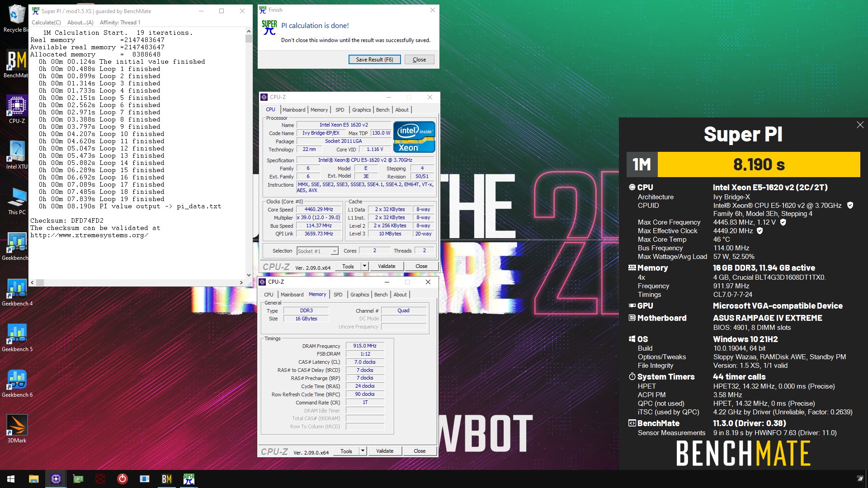
Task: Click Super PI vertical scrollbar down arrow
Action: pos(249,275)
